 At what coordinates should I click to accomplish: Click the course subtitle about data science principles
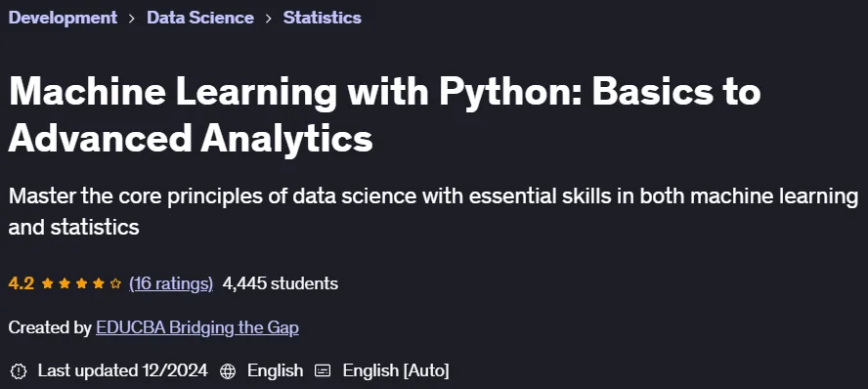433,211
